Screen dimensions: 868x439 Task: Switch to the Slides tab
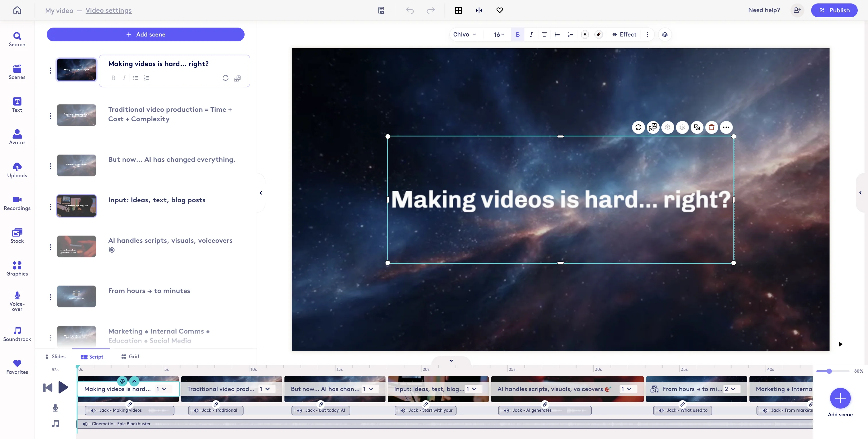(x=55, y=356)
